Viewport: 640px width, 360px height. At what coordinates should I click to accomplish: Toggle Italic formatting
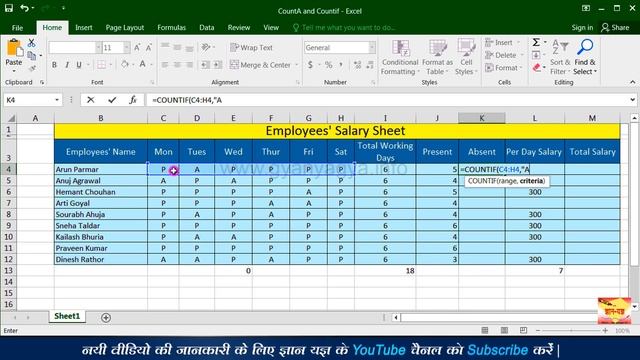tap(67, 65)
